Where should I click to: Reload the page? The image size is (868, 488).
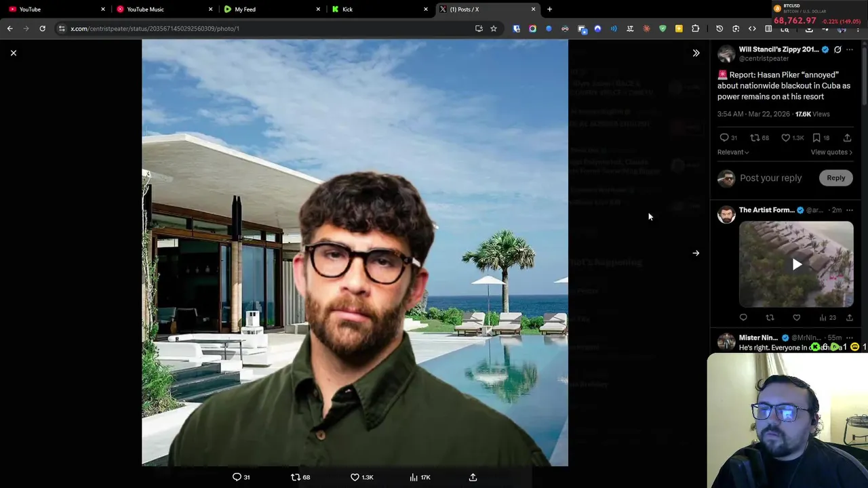click(x=42, y=28)
